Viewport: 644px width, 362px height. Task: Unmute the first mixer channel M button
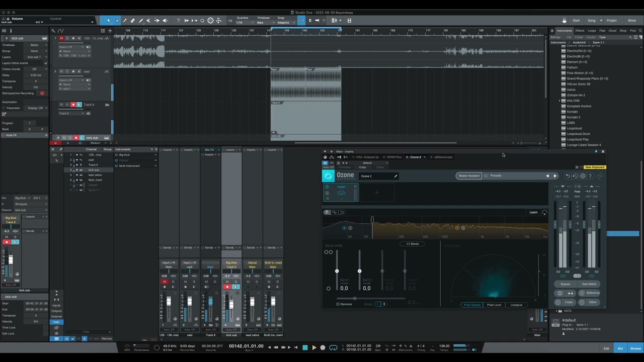[164, 282]
